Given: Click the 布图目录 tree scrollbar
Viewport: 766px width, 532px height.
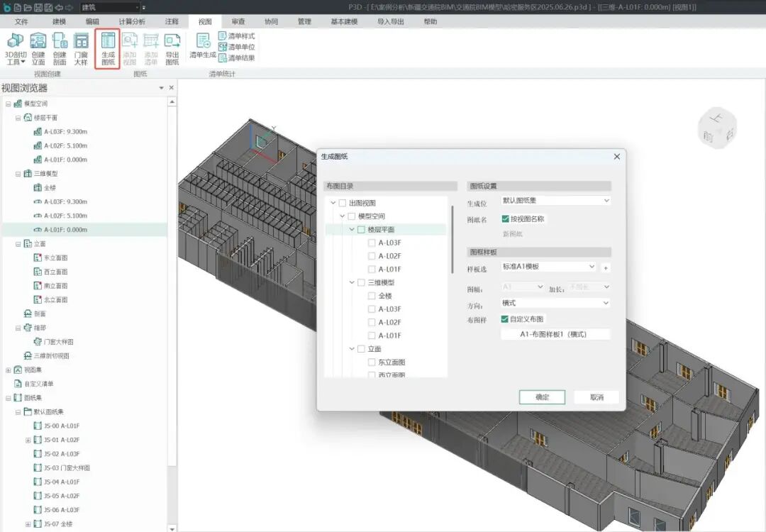Looking at the screenshot, I should 453,239.
